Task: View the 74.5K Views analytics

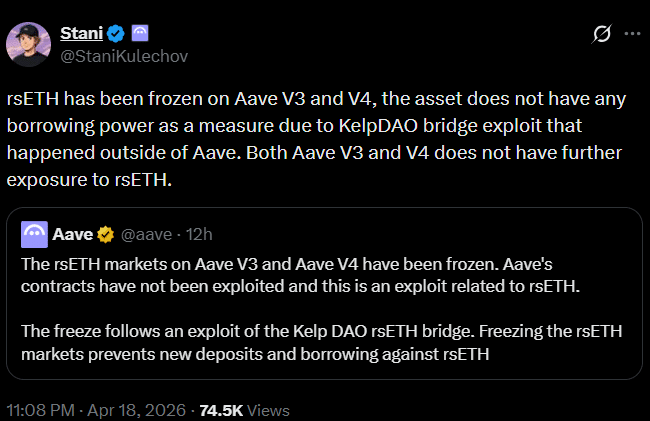Action: point(244,410)
